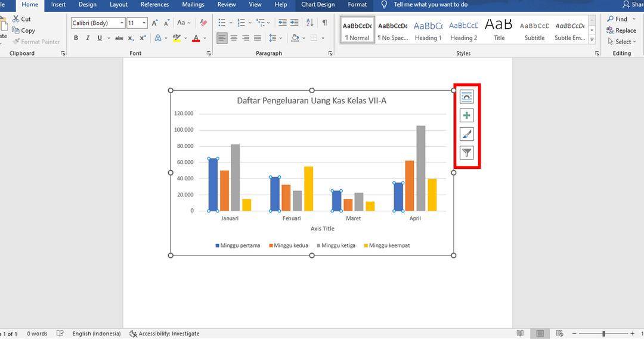Open Chart Elements plus button
The height and width of the screenshot is (339, 644).
point(466,115)
